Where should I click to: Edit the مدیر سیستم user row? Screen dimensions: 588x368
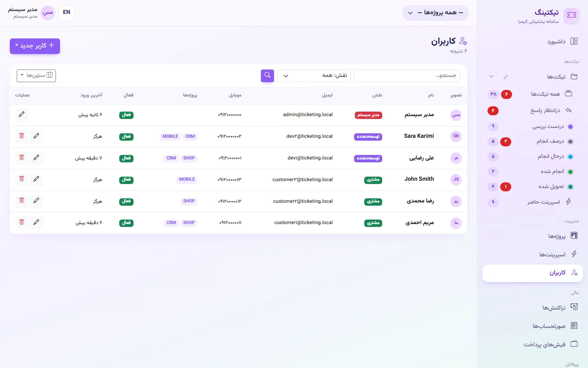coord(22,115)
